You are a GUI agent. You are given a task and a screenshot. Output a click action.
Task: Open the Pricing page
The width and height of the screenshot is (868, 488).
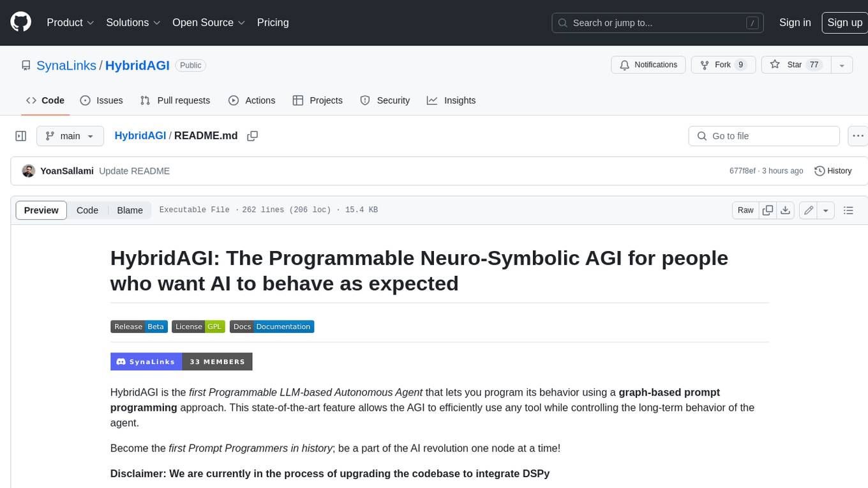(273, 22)
